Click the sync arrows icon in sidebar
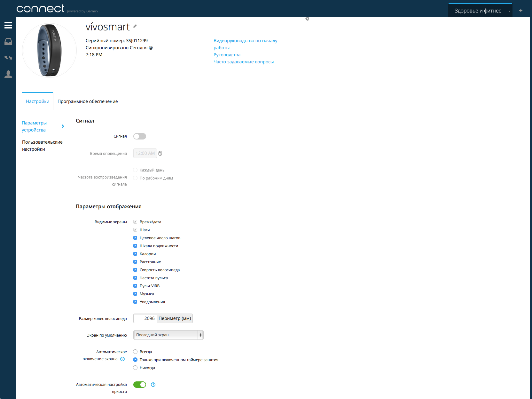Screen dimensions: 532x399 click(x=8, y=58)
